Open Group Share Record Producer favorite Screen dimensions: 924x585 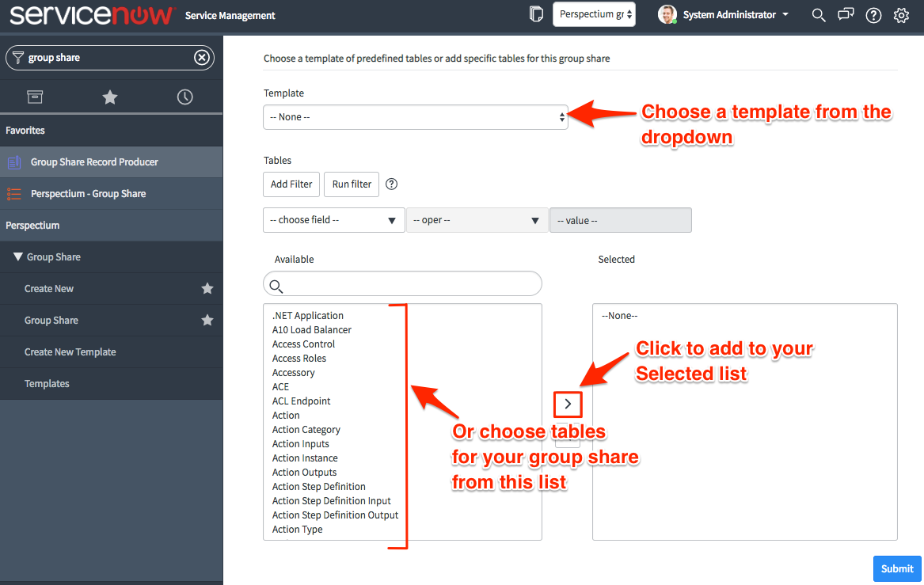click(112, 162)
